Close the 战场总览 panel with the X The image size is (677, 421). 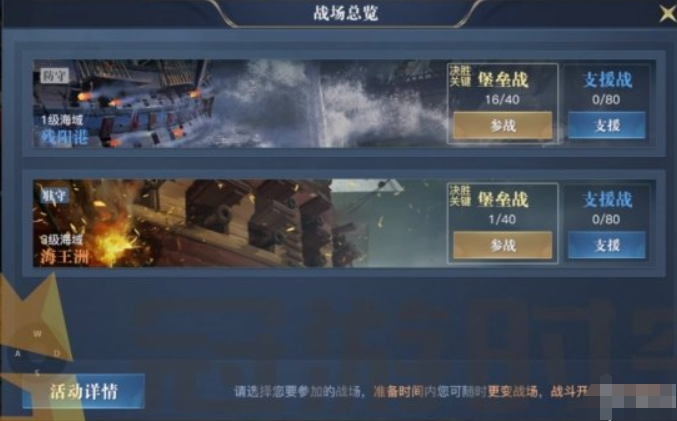click(x=668, y=13)
